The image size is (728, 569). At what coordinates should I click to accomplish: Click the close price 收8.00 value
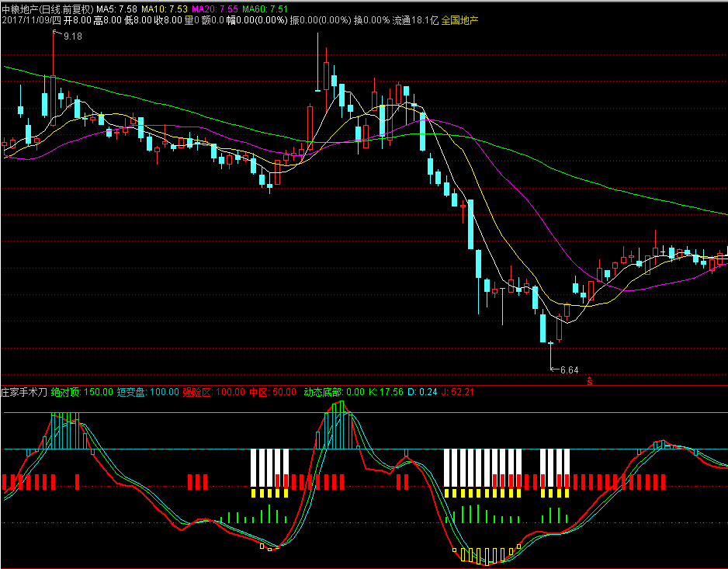tap(168, 20)
